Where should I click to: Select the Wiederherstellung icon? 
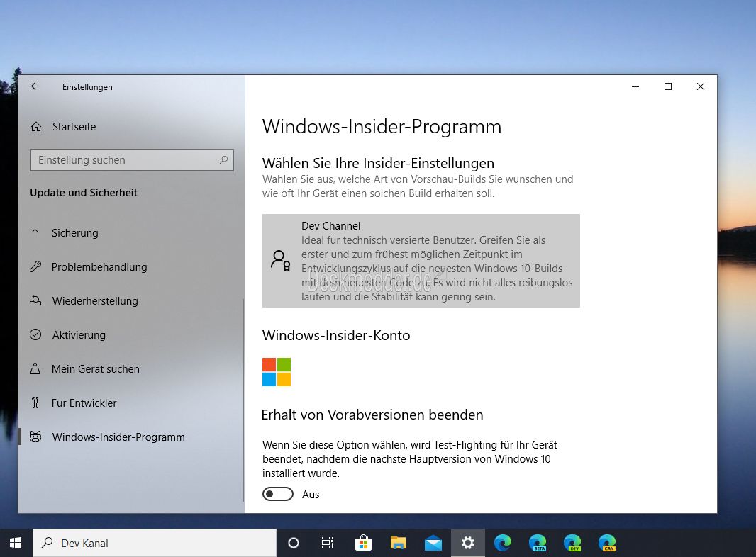coord(35,300)
